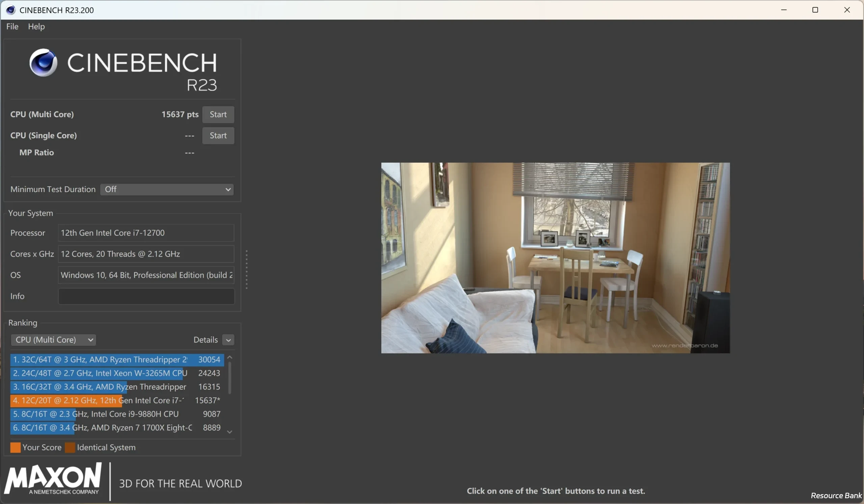Click the MAXON company logo

(x=53, y=479)
